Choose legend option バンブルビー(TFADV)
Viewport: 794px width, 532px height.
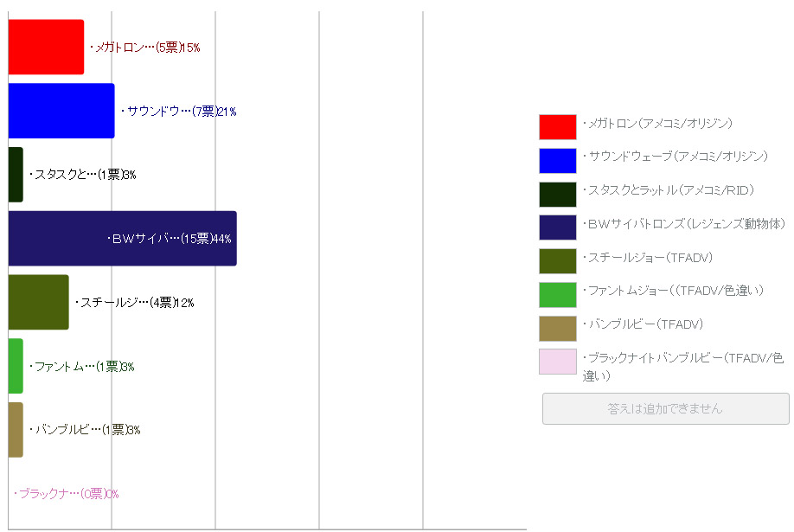(644, 324)
